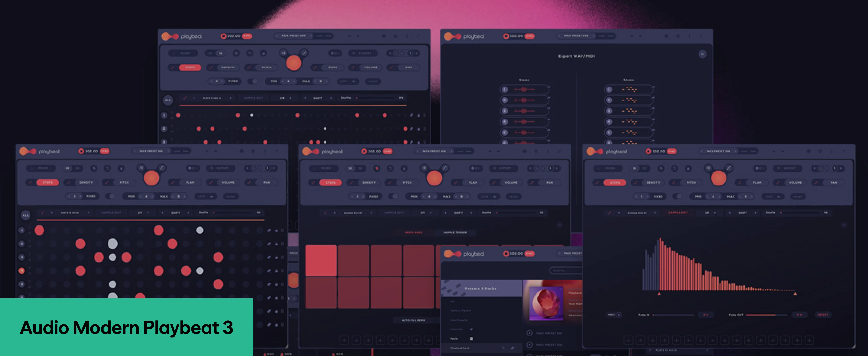Viewport: 868px width, 356px height.
Task: Click the next-preset arrow beside the preset name
Action: 311,36
